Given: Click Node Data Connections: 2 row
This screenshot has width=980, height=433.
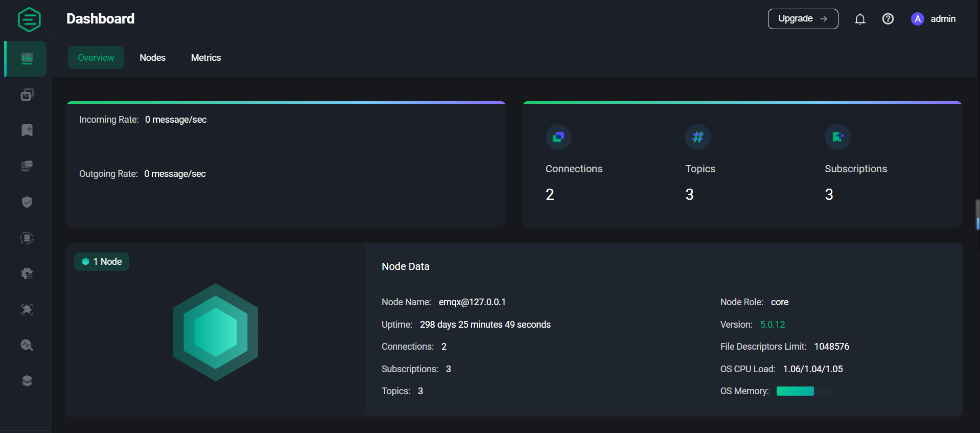Looking at the screenshot, I should click(x=414, y=347).
